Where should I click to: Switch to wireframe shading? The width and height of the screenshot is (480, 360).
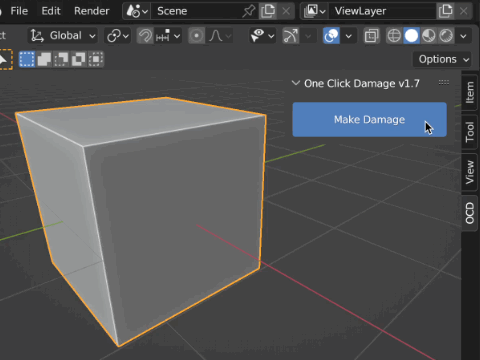[x=394, y=36]
